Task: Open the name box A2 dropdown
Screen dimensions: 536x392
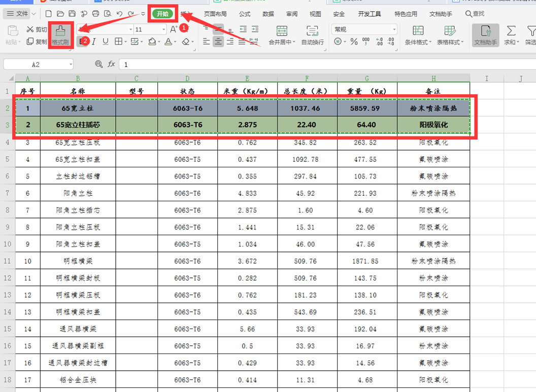Action: point(71,64)
